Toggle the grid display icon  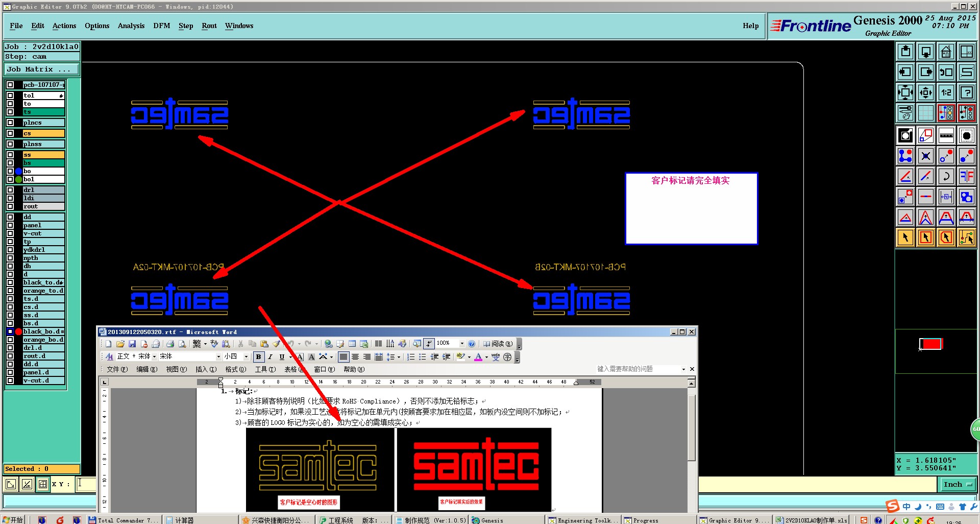click(x=926, y=113)
